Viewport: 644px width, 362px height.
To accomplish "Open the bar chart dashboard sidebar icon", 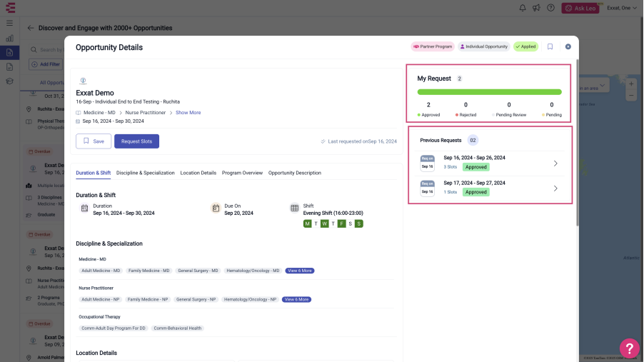I will tap(9, 39).
